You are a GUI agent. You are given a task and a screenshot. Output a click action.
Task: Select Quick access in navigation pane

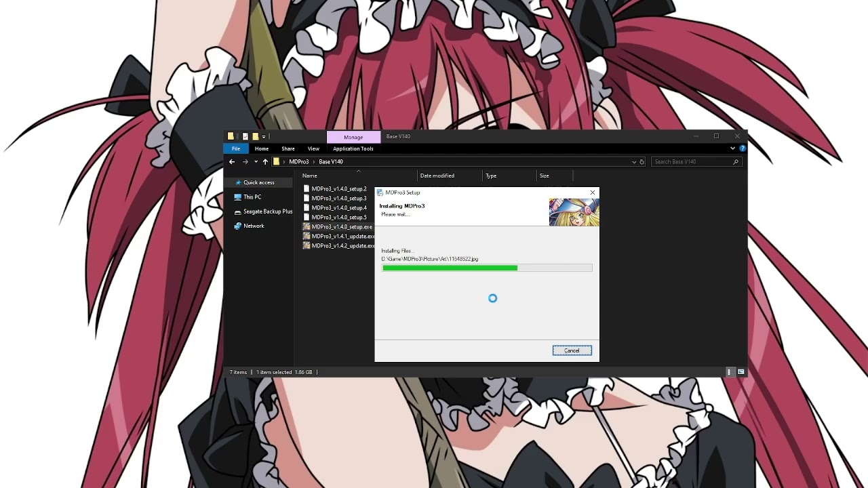(259, 182)
